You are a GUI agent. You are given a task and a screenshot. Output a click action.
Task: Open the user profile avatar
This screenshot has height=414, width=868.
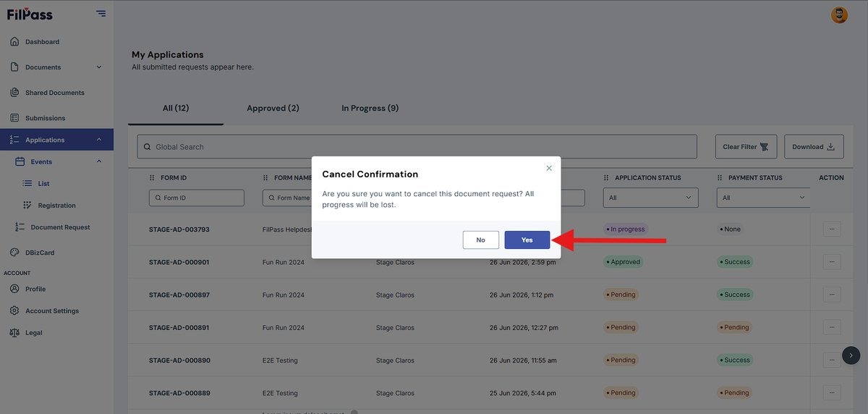[839, 14]
